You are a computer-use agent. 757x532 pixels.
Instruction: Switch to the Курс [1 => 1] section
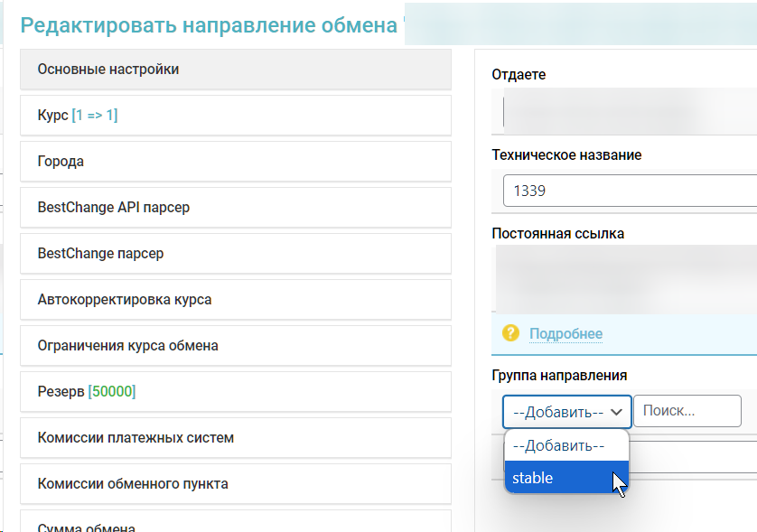(x=235, y=116)
